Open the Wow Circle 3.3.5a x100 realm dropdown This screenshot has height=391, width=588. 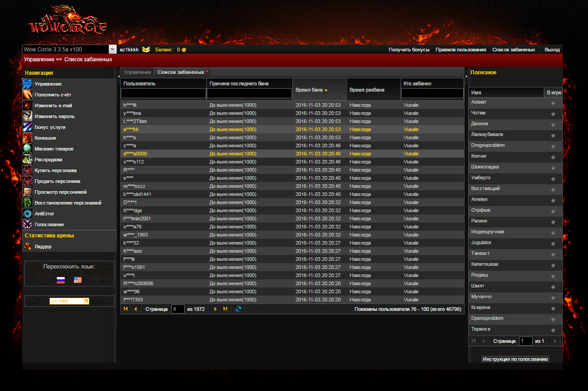113,50
